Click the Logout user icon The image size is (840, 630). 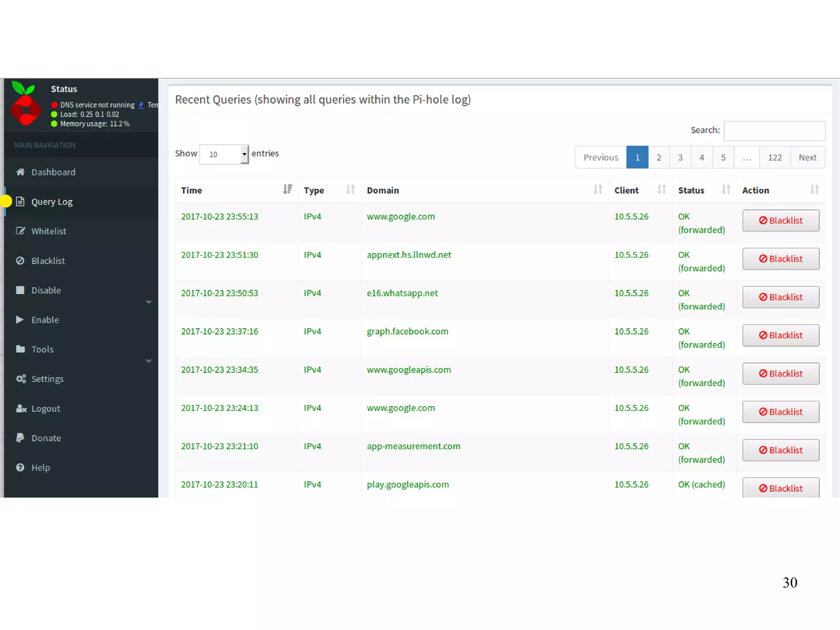pyautogui.click(x=21, y=408)
